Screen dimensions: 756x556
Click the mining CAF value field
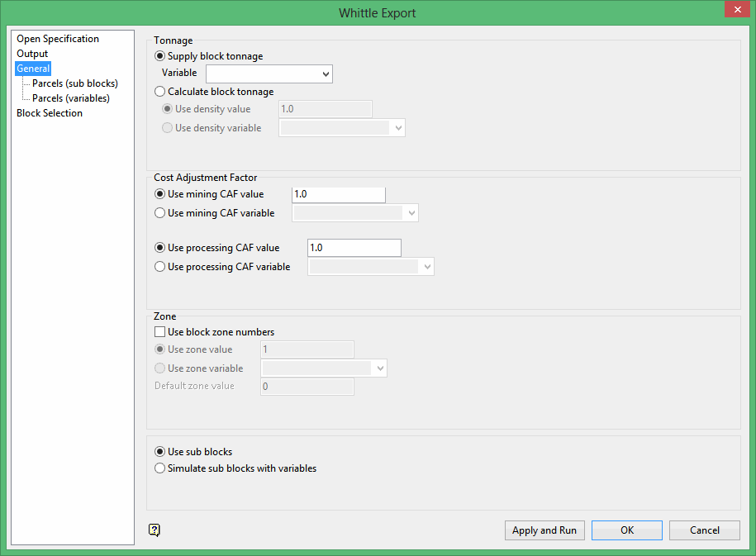[x=339, y=194]
